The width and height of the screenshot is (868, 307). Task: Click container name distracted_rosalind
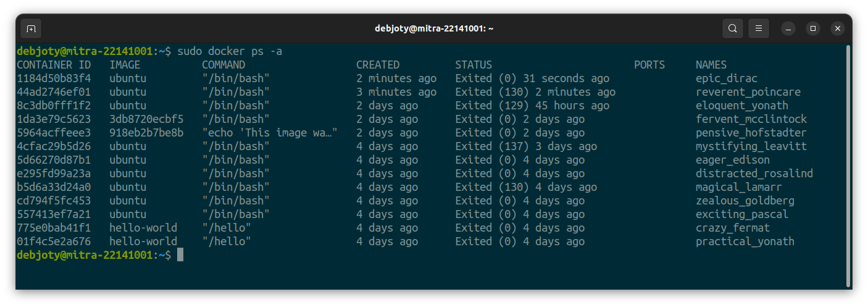click(754, 174)
